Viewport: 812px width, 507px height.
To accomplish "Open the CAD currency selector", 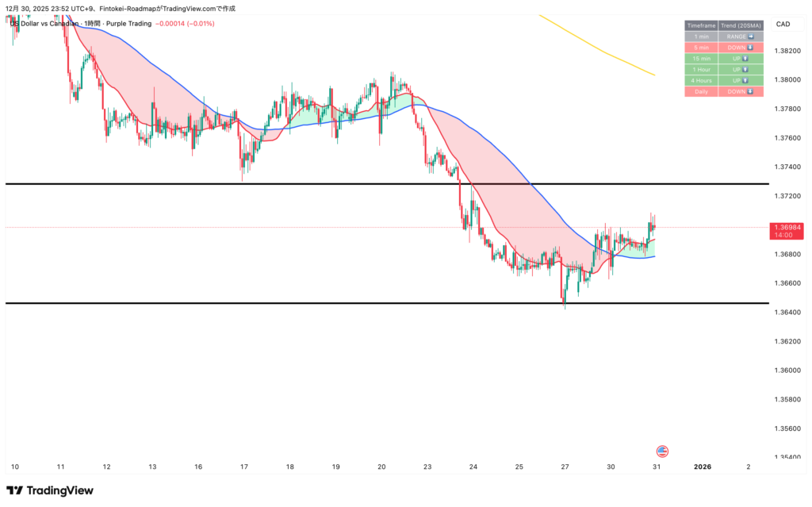I will pyautogui.click(x=783, y=25).
